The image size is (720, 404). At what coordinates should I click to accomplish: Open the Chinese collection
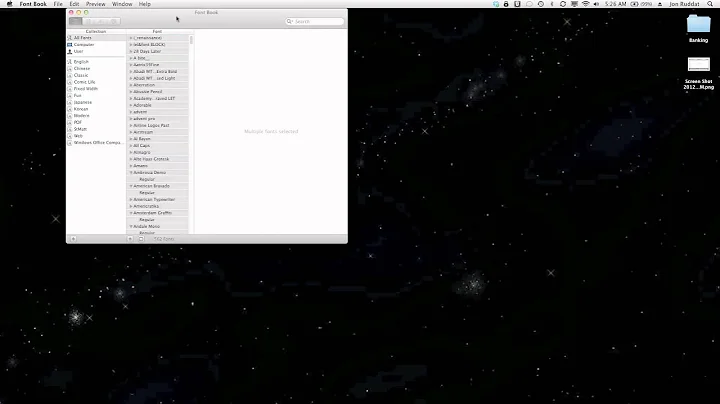tap(96, 68)
